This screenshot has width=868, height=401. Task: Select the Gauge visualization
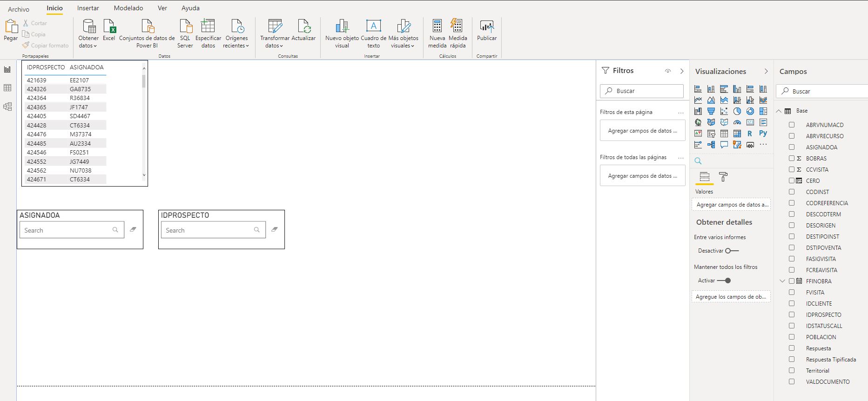[737, 122]
